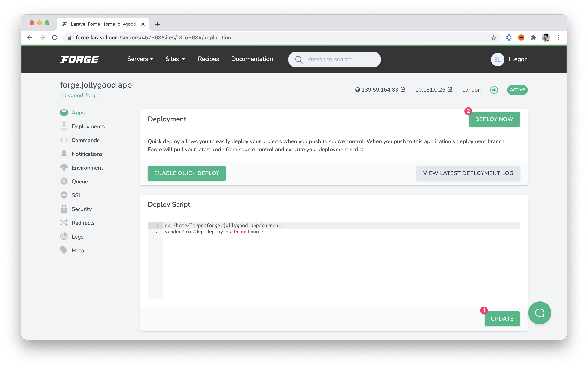This screenshot has width=588, height=368.
Task: Click the Security padlock icon
Action: click(64, 209)
